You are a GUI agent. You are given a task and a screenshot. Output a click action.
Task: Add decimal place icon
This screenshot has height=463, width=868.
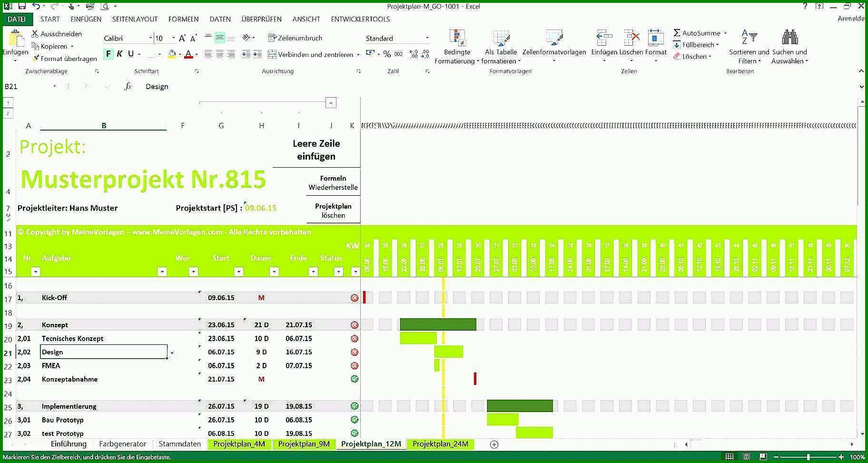[414, 54]
